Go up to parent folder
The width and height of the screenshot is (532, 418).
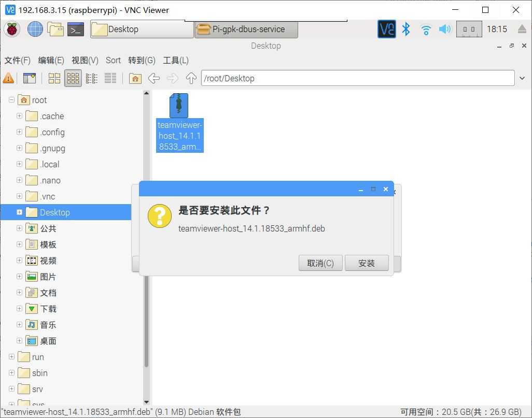pos(191,78)
